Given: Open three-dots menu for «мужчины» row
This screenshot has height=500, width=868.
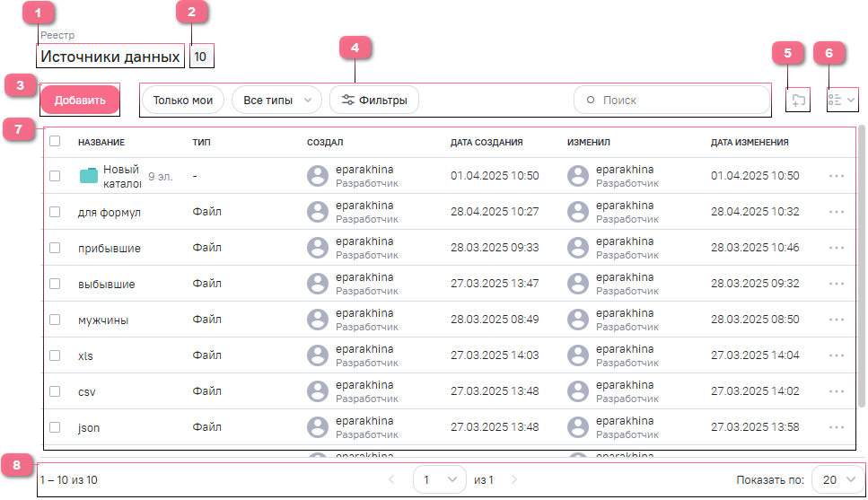Looking at the screenshot, I should (837, 320).
